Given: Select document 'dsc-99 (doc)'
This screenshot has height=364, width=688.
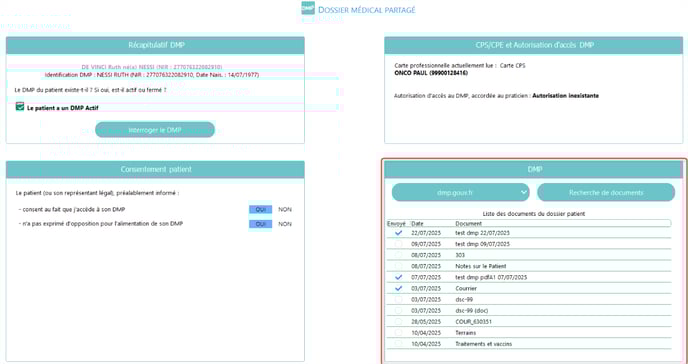Looking at the screenshot, I should tap(472, 310).
